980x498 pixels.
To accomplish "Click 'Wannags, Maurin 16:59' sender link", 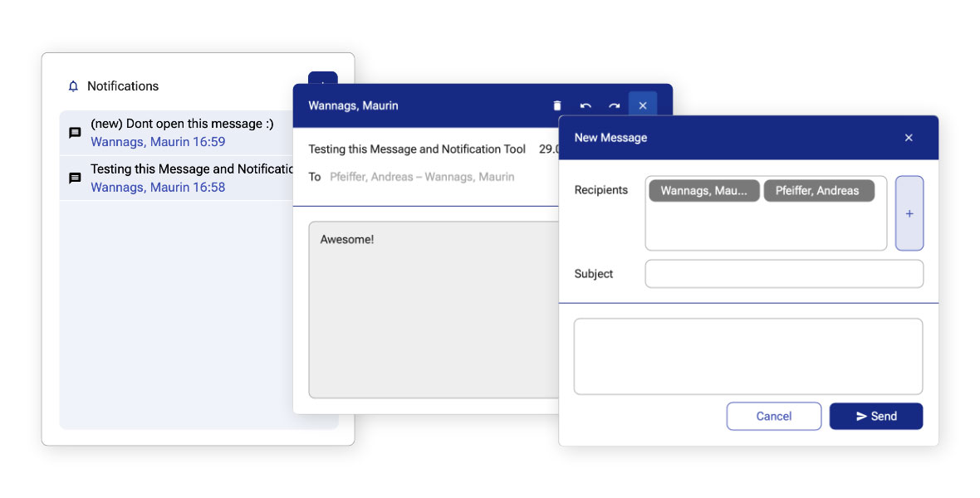I will tap(158, 142).
